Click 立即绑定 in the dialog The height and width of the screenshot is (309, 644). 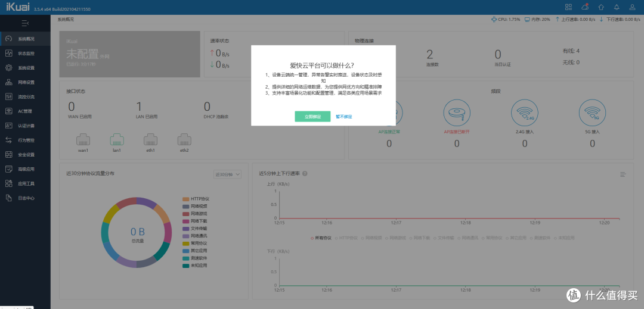[x=312, y=116]
